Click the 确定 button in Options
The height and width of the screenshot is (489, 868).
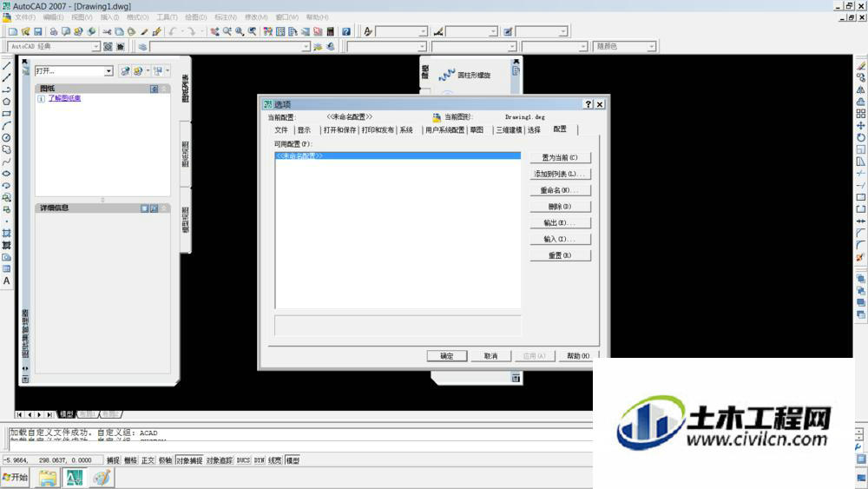click(x=447, y=356)
